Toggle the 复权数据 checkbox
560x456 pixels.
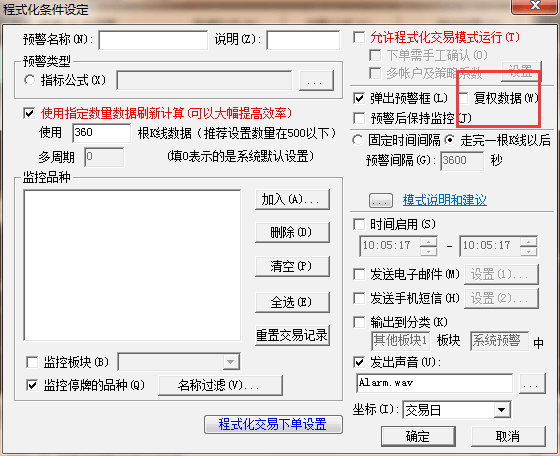coord(463,98)
